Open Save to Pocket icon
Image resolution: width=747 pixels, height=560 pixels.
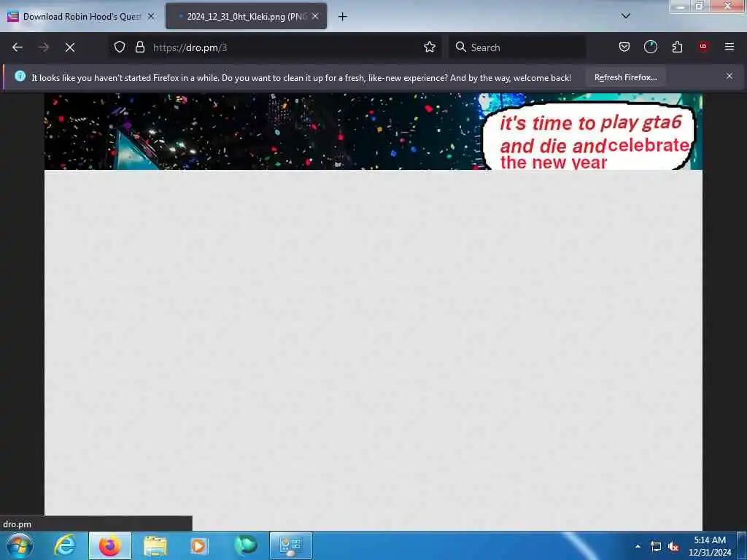624,47
